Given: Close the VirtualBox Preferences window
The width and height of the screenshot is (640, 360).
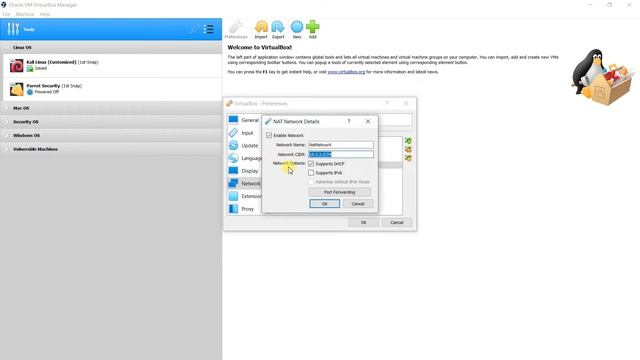Looking at the screenshot, I should pos(406,103).
